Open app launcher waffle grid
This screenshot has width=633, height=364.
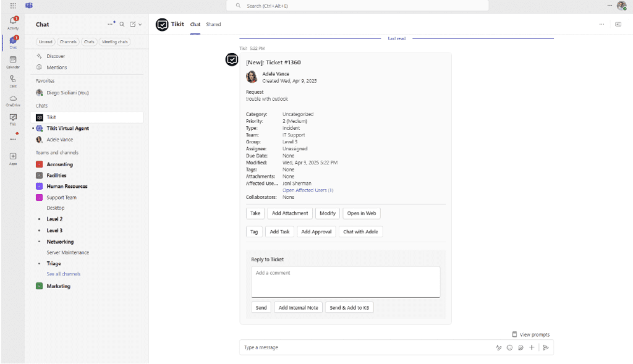coord(13,6)
